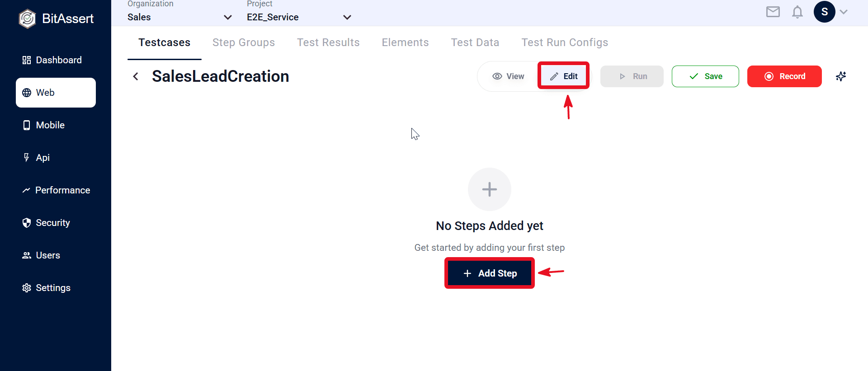Switch to View mode
This screenshot has height=371, width=868.
pyautogui.click(x=508, y=76)
